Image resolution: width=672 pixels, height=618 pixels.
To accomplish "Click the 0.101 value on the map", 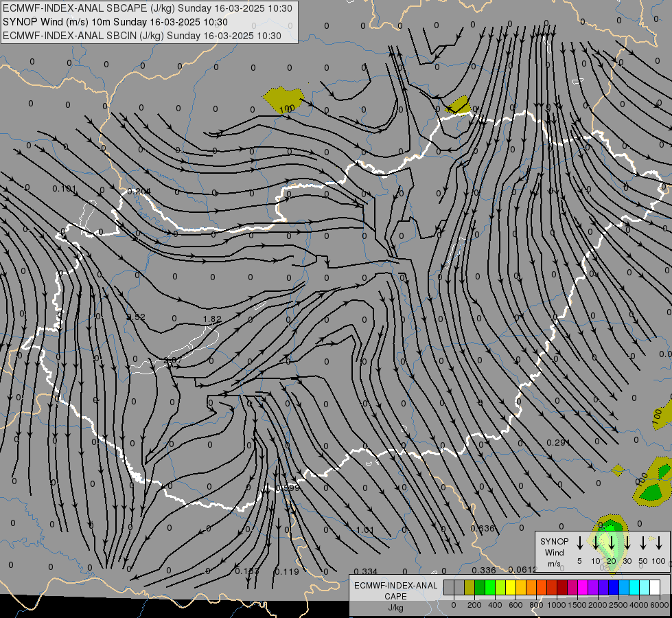I will [65, 189].
